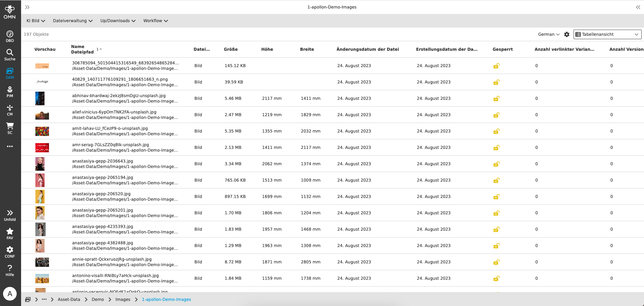Open the German language dropdown
Screen dimensions: 644x306
click(x=549, y=34)
